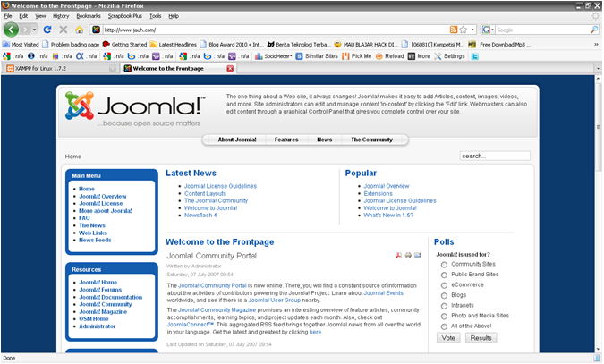Click the More button in the SEO toolbar
The height and width of the screenshot is (364, 604).
(419, 56)
